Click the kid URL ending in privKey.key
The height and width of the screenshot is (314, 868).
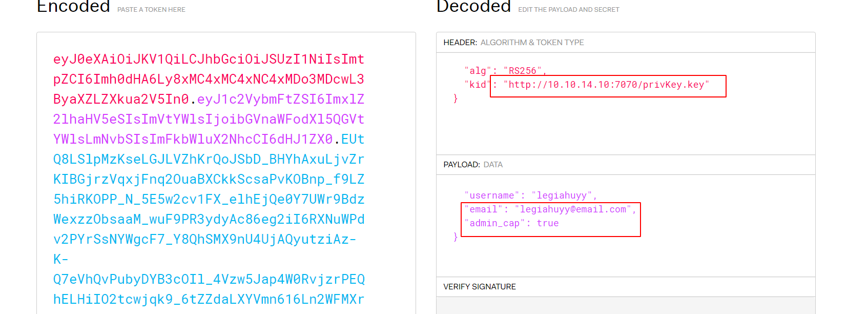(x=607, y=85)
